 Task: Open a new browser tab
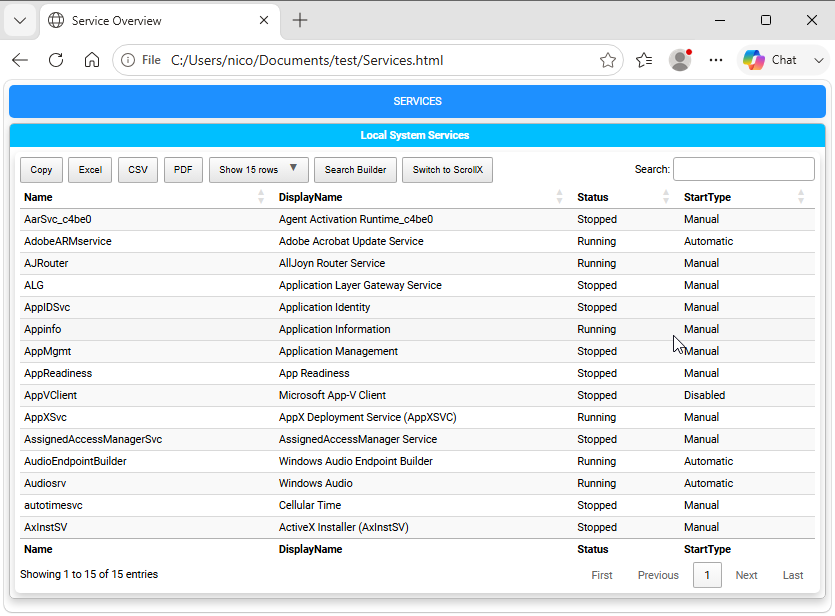point(300,20)
